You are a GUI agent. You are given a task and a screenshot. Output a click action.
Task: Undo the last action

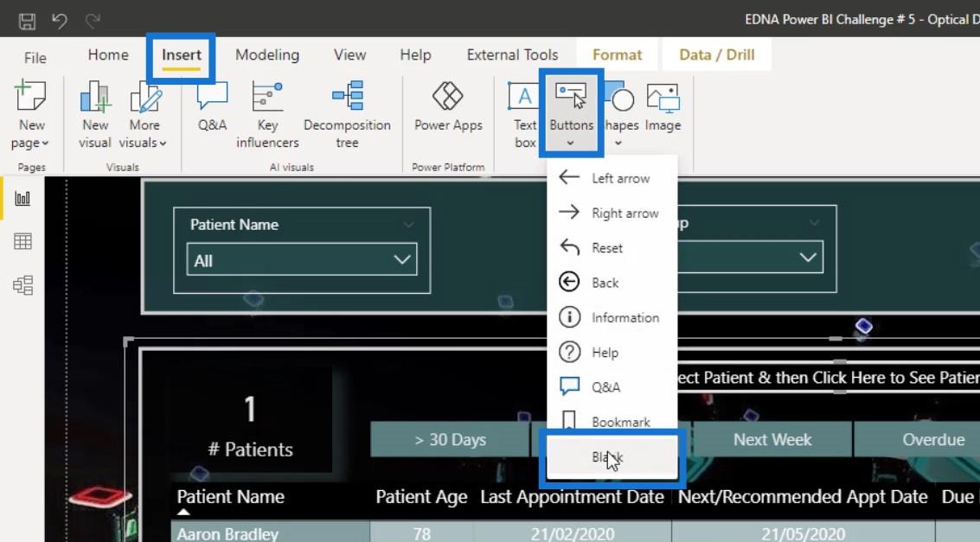[x=60, y=22]
